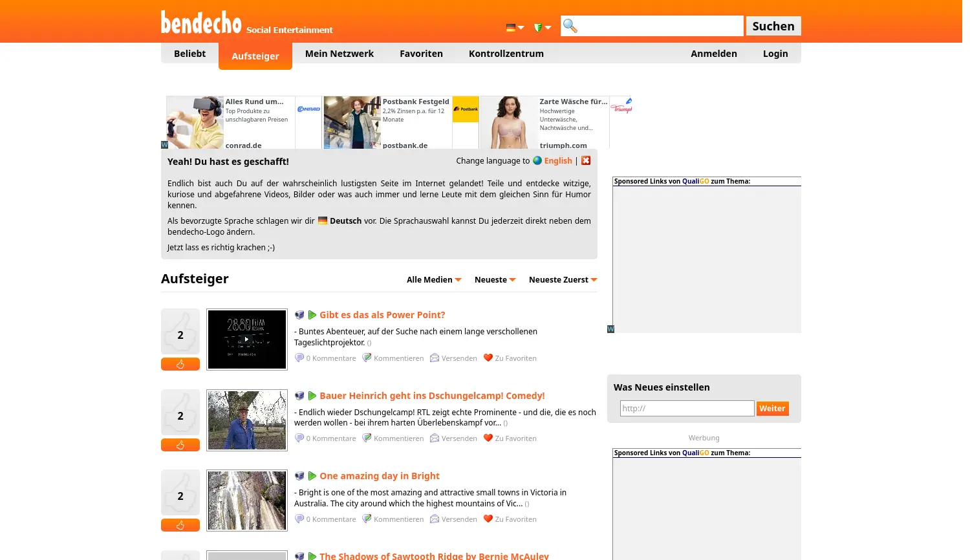Open 'Bauer Heinrich geht ins Dschungelcamp!' link
Image resolution: width=970 pixels, height=560 pixels.
coord(432,396)
